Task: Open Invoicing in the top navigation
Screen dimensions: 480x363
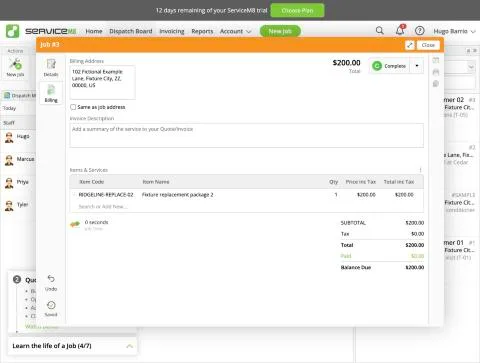Action: [x=172, y=31]
